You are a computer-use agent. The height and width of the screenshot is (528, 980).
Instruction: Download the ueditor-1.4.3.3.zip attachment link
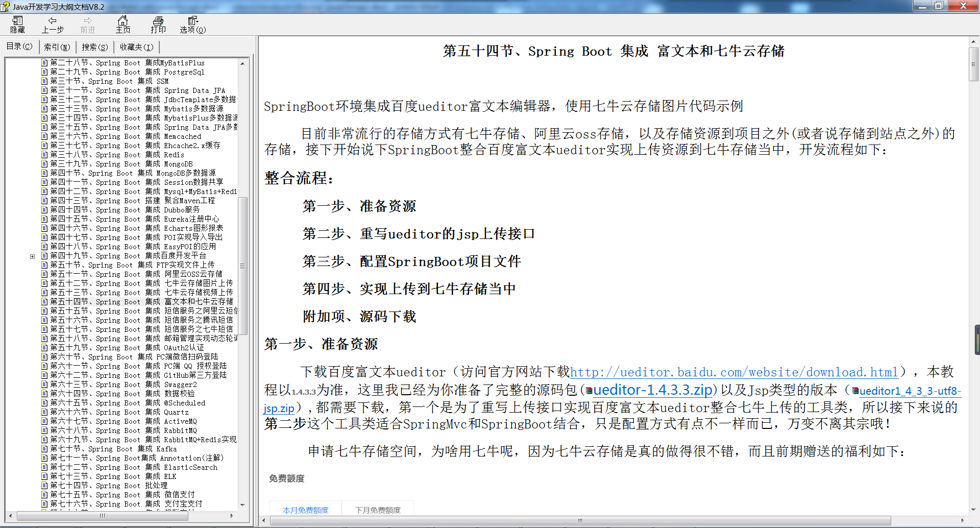pyautogui.click(x=653, y=390)
